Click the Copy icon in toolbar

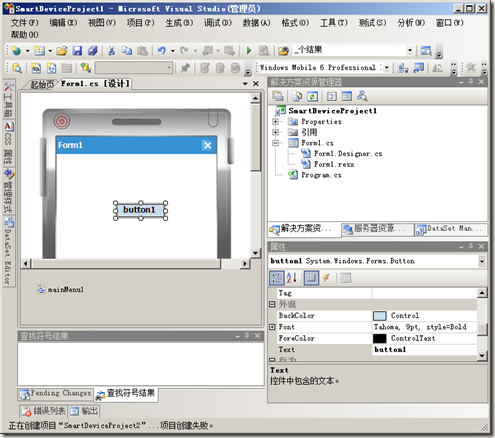point(127,51)
